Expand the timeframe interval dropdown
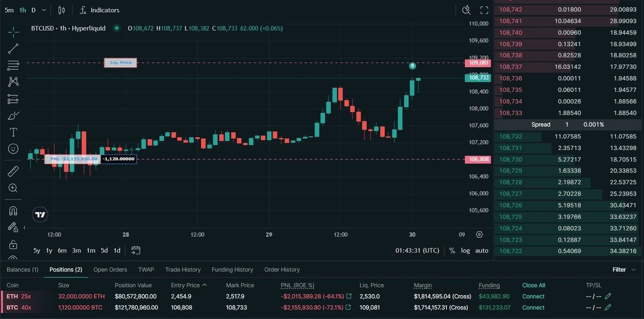This screenshot has height=319, width=644. [x=44, y=10]
